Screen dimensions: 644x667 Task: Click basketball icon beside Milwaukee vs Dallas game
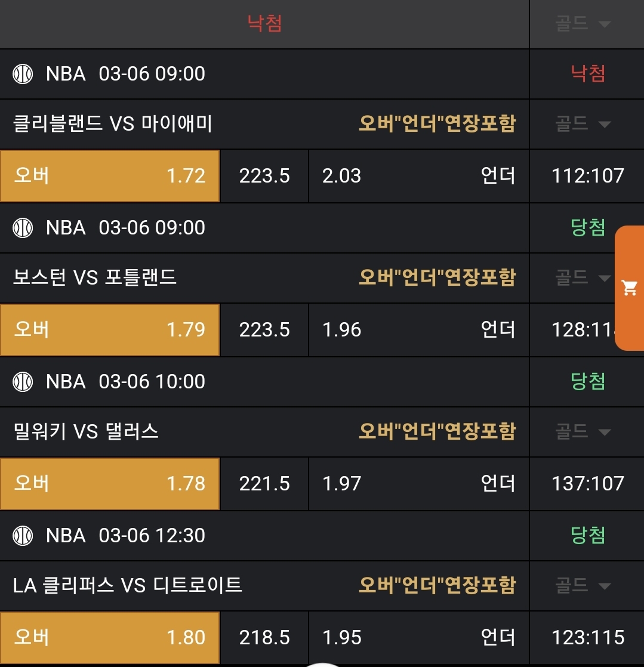pos(23,382)
